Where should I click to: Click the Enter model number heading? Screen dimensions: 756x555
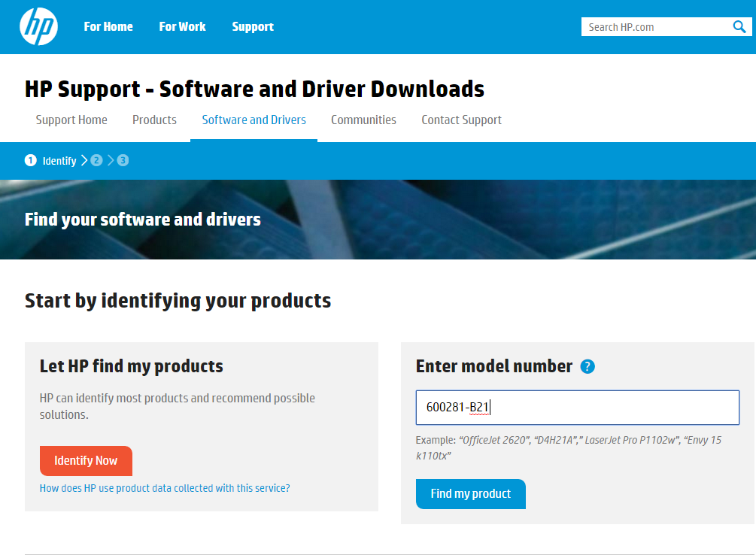coord(494,366)
